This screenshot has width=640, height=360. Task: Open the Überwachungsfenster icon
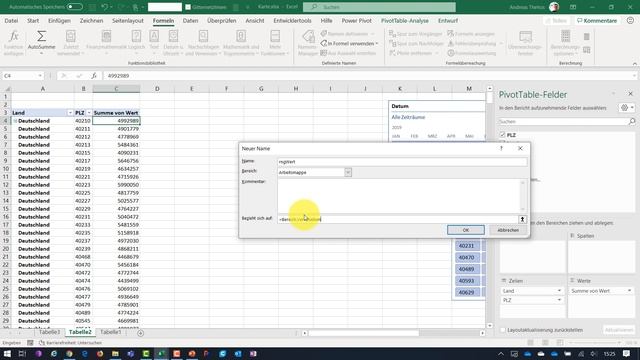[x=525, y=36]
